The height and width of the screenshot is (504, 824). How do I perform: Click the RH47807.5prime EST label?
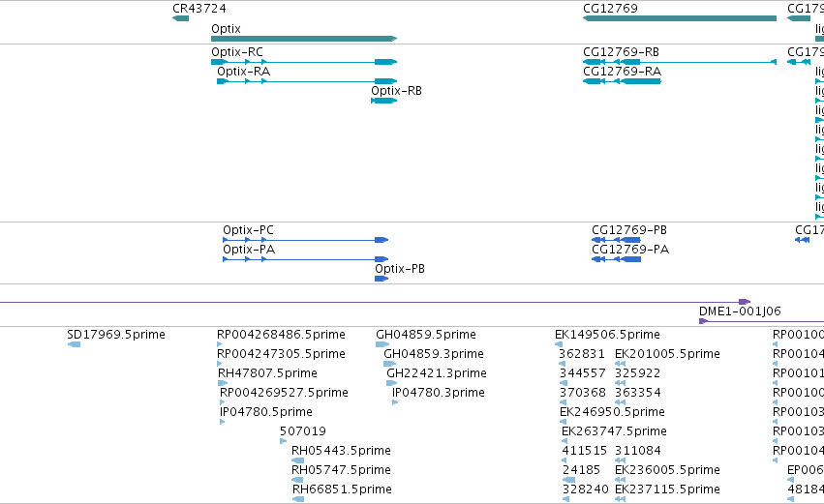pos(267,373)
